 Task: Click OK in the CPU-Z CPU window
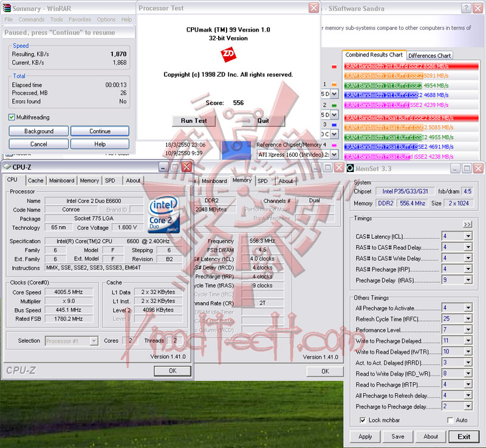[x=173, y=371]
